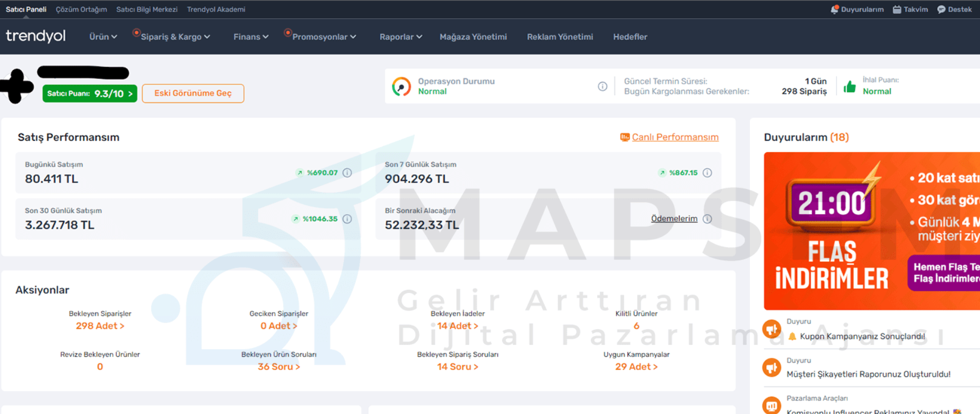Expand Sipariş & Kargo menu

pyautogui.click(x=176, y=37)
